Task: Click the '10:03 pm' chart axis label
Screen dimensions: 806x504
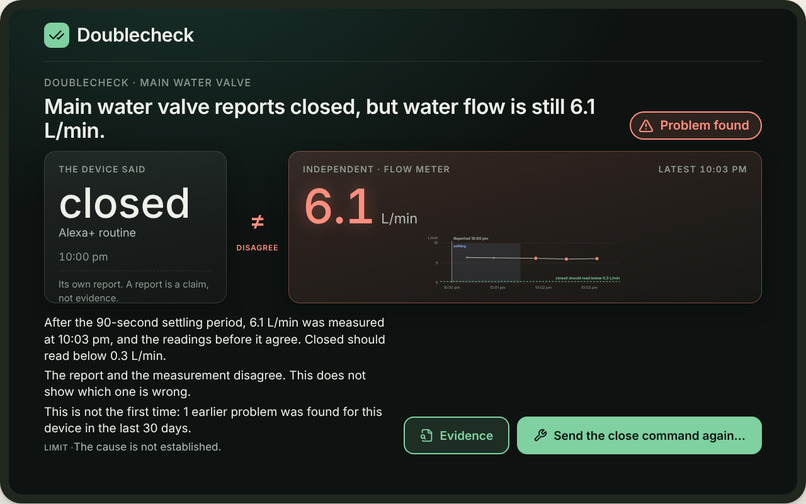Action: tap(589, 287)
